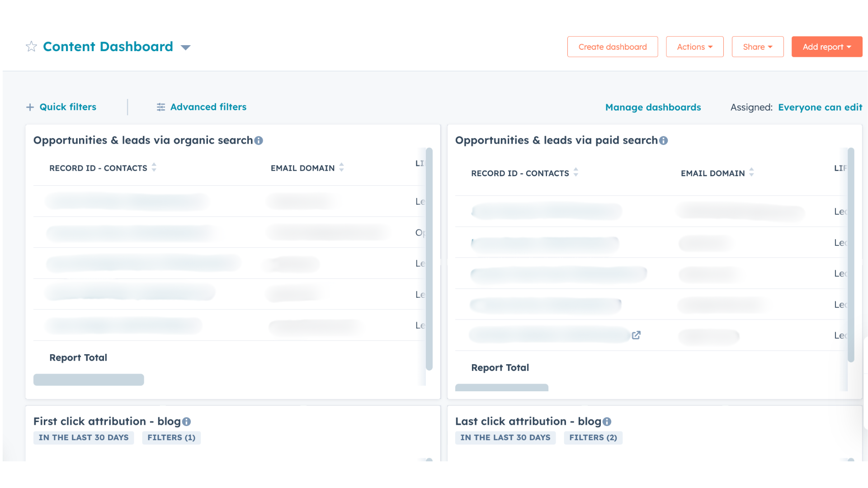
Task: Click the sort icon on paid search EMAIL DOMAIN column
Action: 752,172
